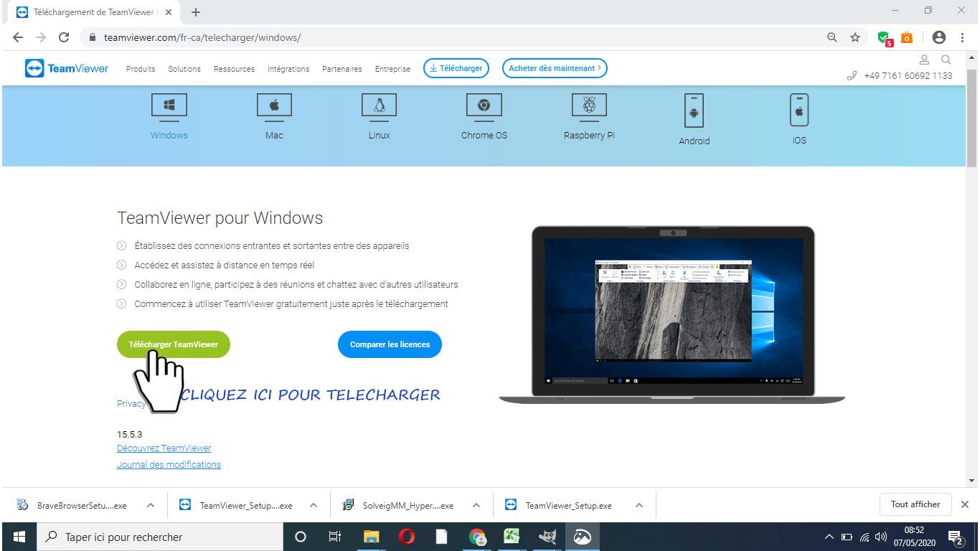Open the Ressources menu
Image resolution: width=980 pixels, height=551 pixels.
click(234, 69)
